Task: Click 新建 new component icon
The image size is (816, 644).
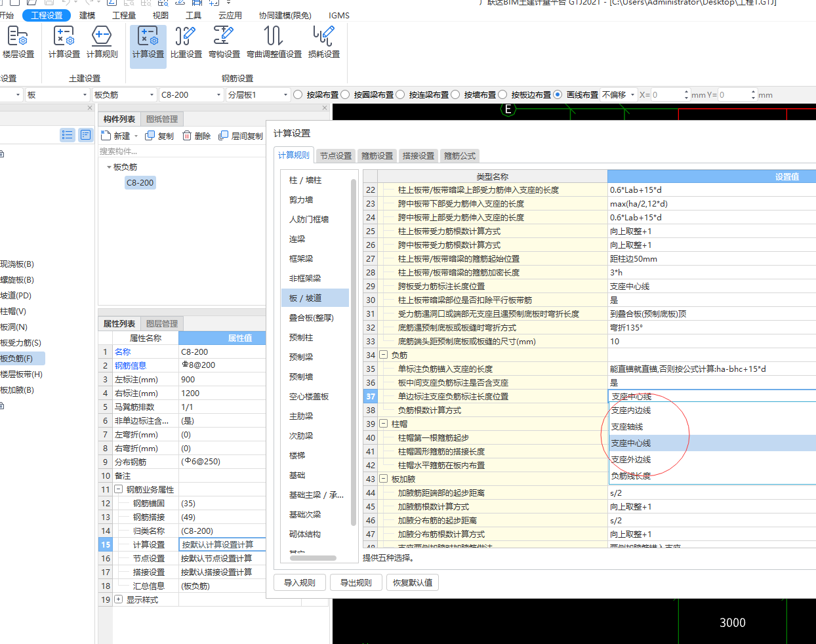Action: pos(106,136)
